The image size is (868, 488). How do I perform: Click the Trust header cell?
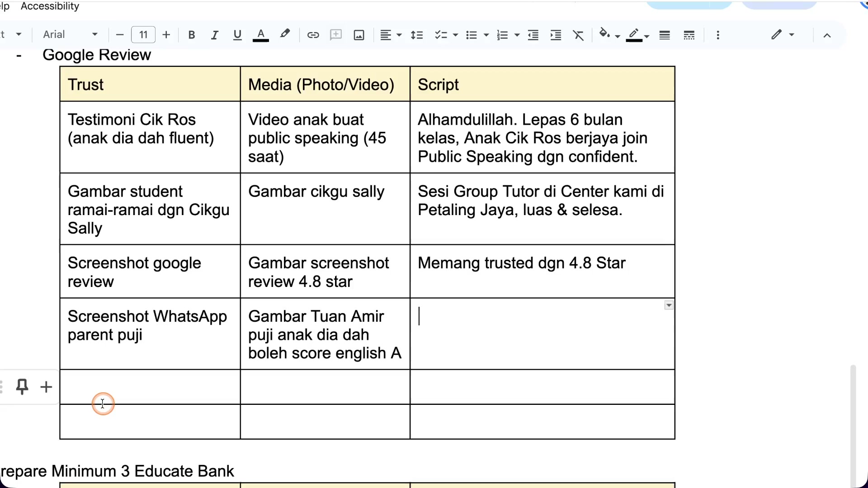(x=150, y=84)
